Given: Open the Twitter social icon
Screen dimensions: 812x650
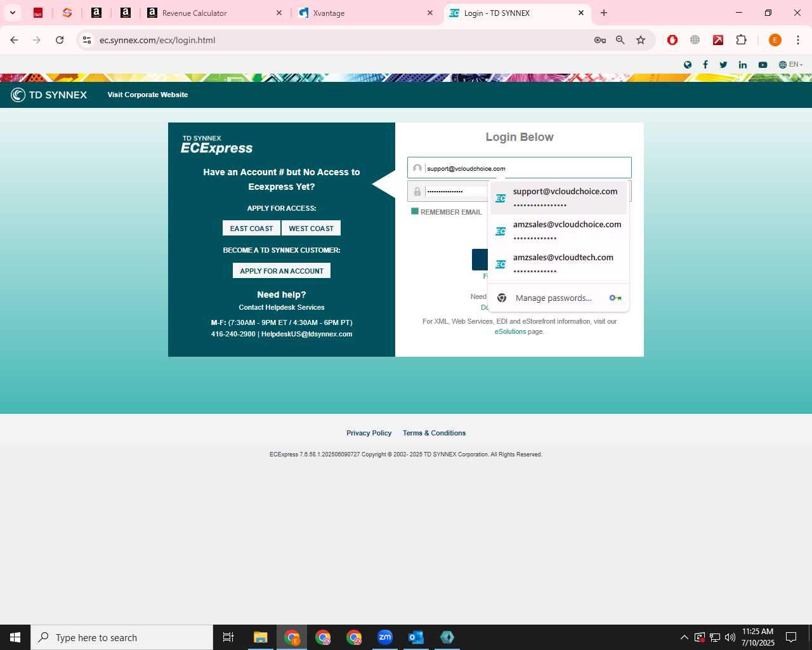Looking at the screenshot, I should (723, 65).
